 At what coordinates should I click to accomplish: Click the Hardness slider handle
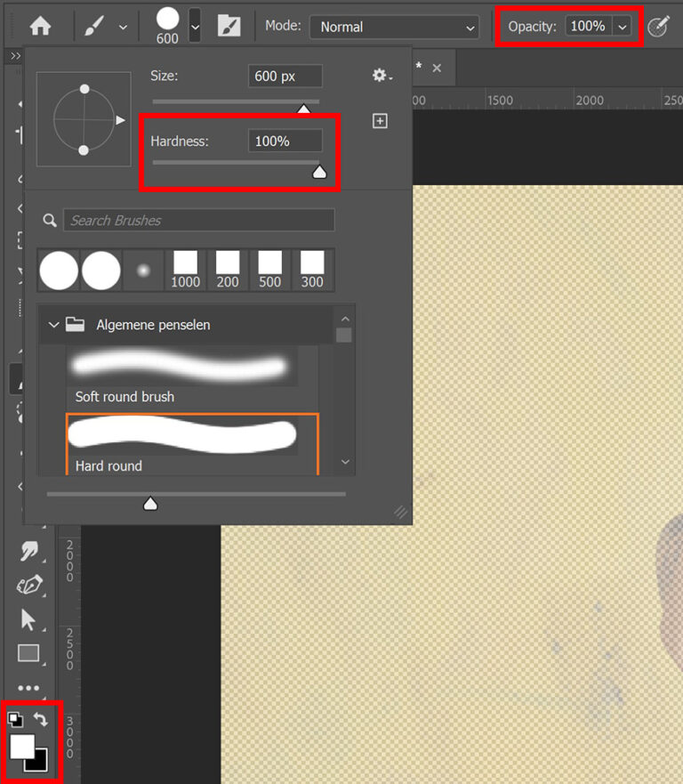tap(319, 173)
